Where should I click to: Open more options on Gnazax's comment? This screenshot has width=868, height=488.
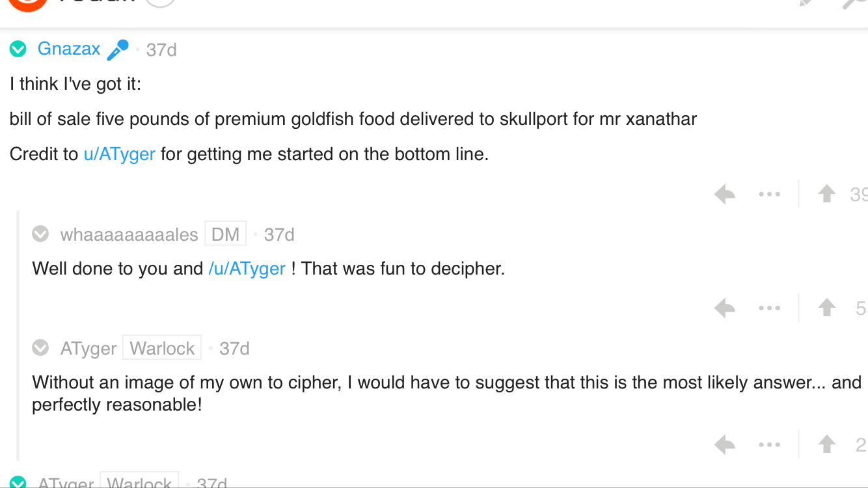pyautogui.click(x=769, y=194)
